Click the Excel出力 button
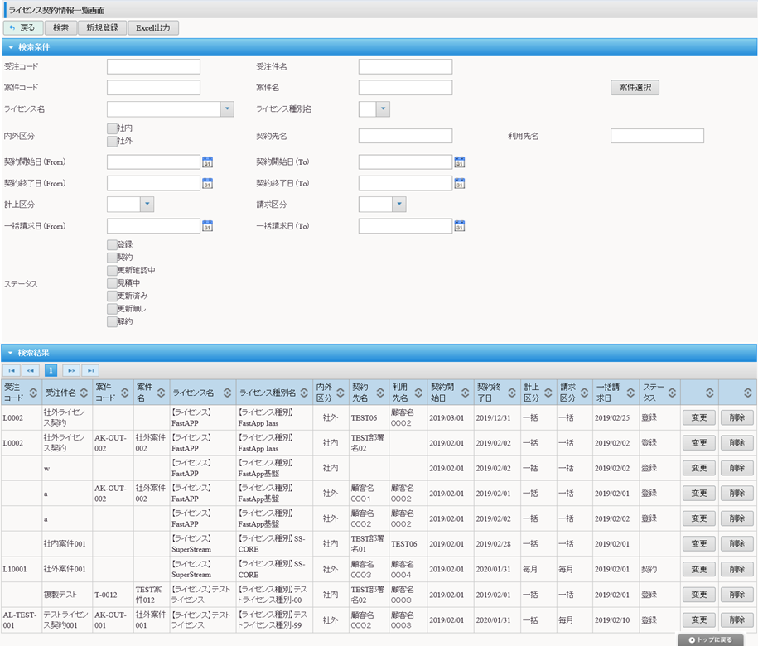 (153, 28)
